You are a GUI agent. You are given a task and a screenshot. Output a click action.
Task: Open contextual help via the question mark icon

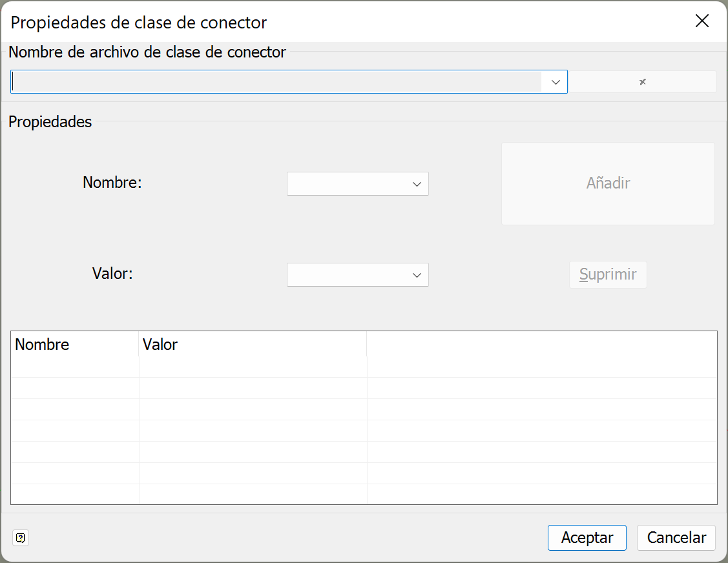[x=20, y=538]
